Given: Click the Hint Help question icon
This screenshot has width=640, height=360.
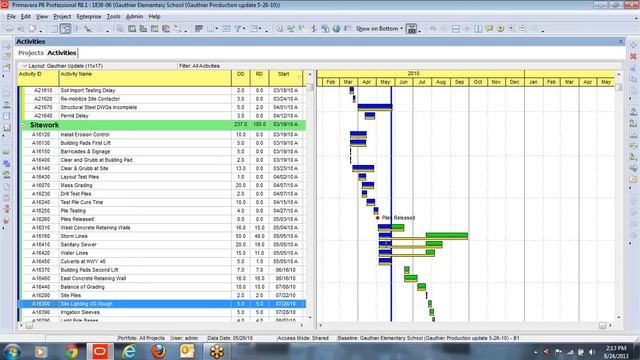Looking at the screenshot, I should [x=500, y=29].
